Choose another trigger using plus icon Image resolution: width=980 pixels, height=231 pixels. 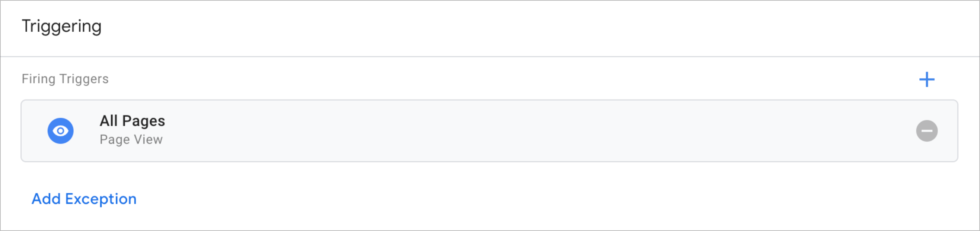927,79
